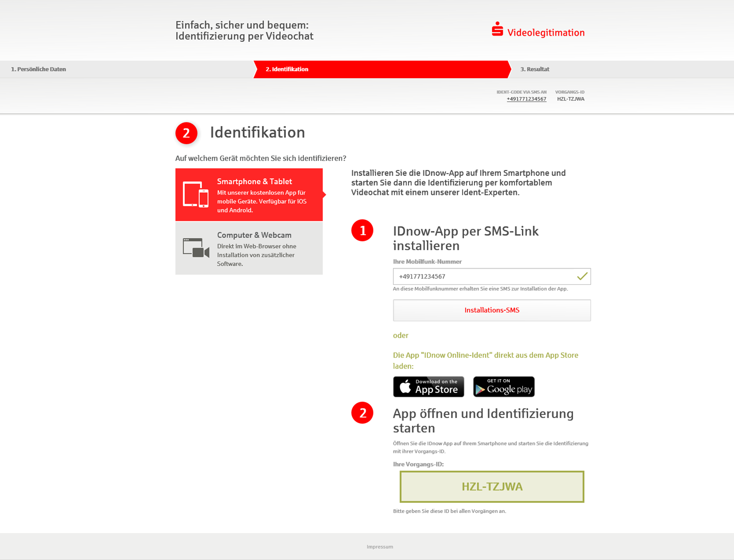734x560 pixels.
Task: Click 'IDnow-App per SMS-Link installieren' heading
Action: [466, 238]
